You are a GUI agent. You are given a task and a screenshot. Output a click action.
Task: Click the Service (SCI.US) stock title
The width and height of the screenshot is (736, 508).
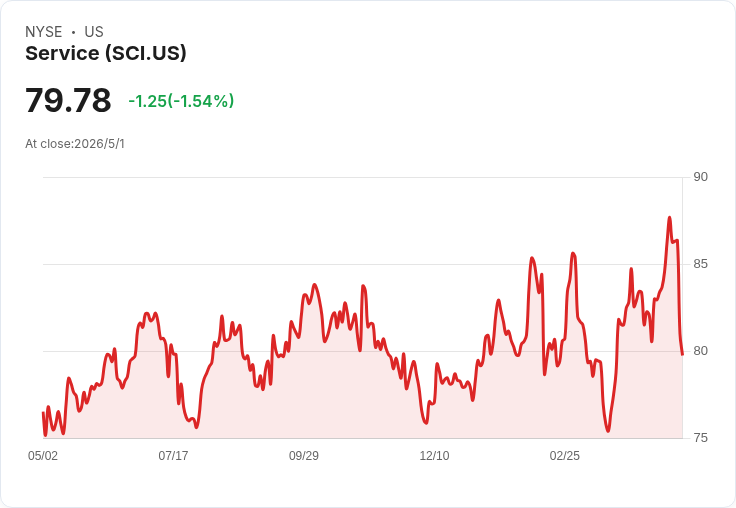pyautogui.click(x=106, y=53)
